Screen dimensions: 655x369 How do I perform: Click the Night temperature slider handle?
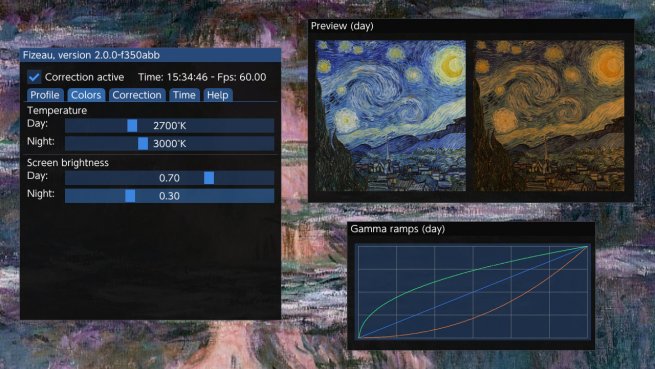pyautogui.click(x=142, y=144)
